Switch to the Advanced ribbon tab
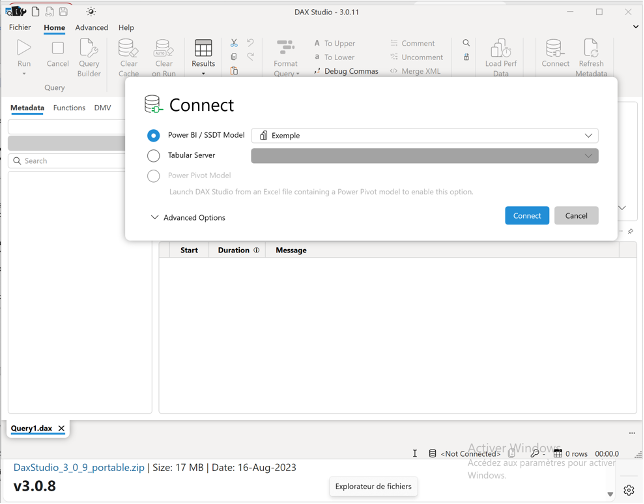 pyautogui.click(x=92, y=28)
